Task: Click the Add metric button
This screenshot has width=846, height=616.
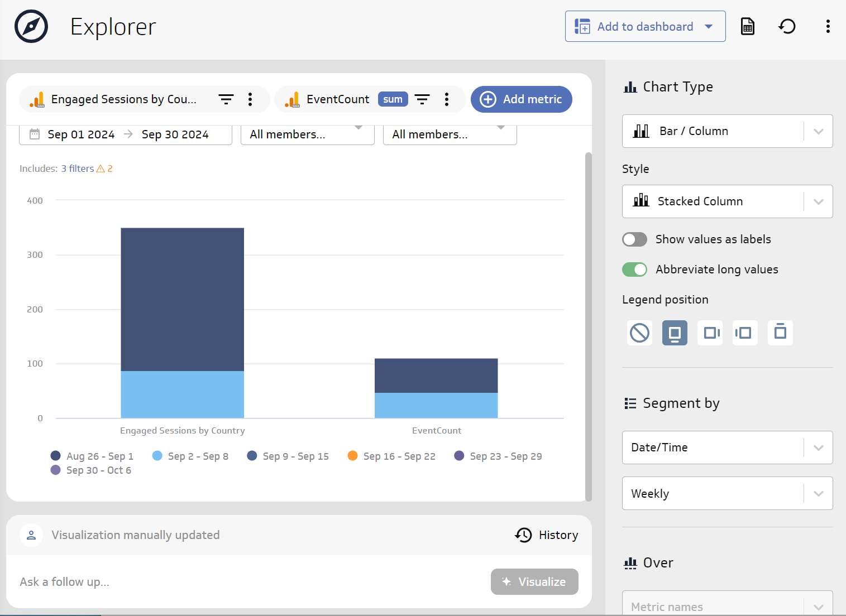Action: pyautogui.click(x=521, y=99)
